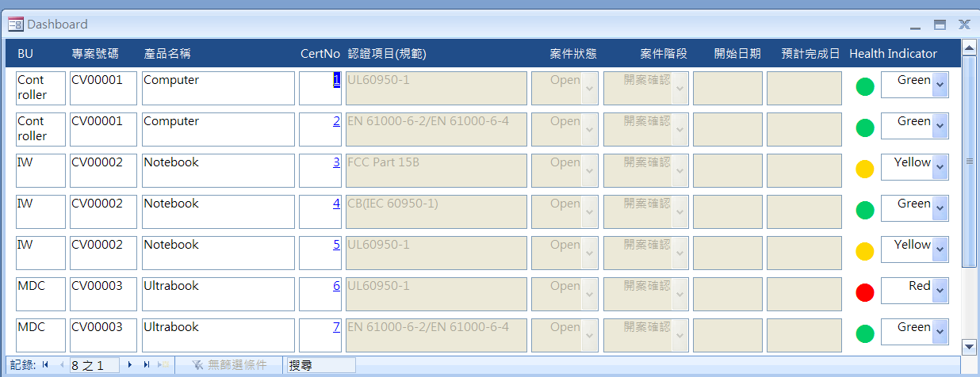980x377 pixels.
Task: Follow the CertNo 7 hyperlink
Action: pyautogui.click(x=336, y=327)
